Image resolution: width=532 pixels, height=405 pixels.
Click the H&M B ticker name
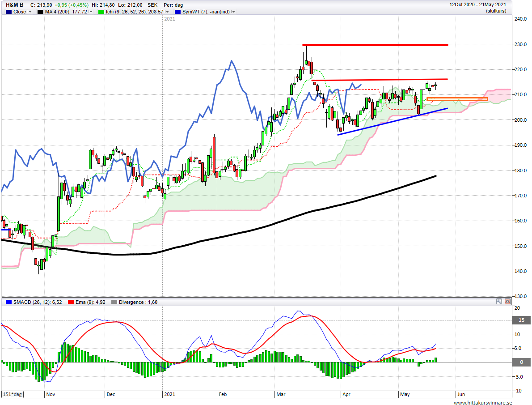(x=15, y=5)
